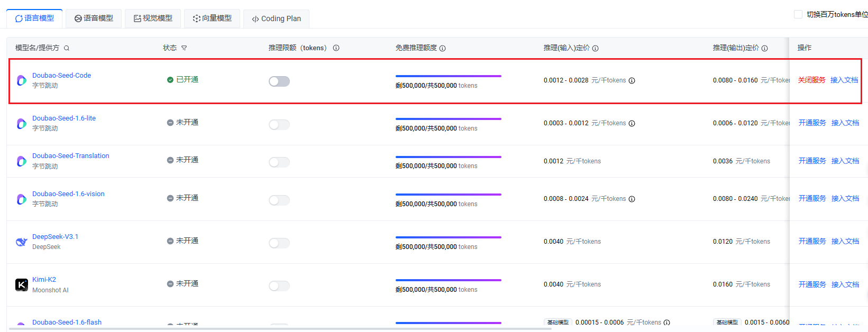Click info icon next to 推理限额 (tokens)
This screenshot has width=868, height=332.
coord(336,48)
